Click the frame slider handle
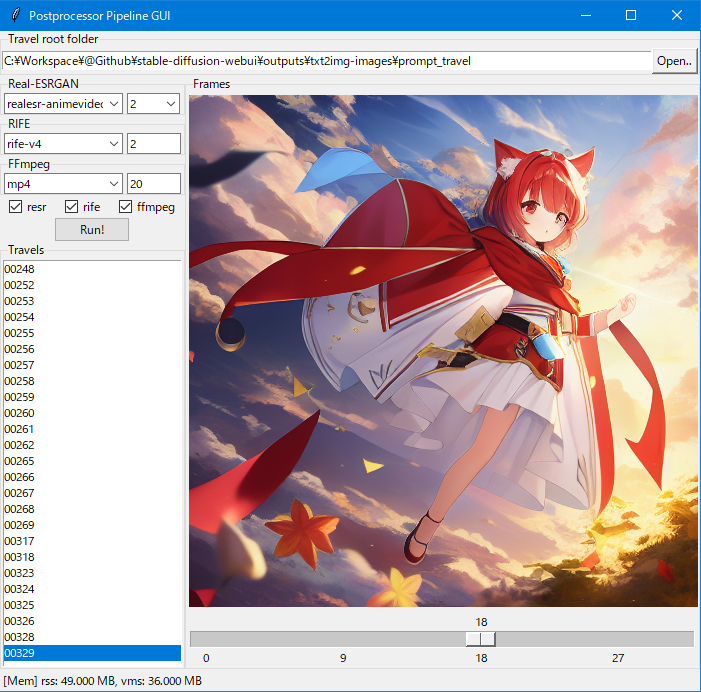701x692 pixels. point(481,639)
